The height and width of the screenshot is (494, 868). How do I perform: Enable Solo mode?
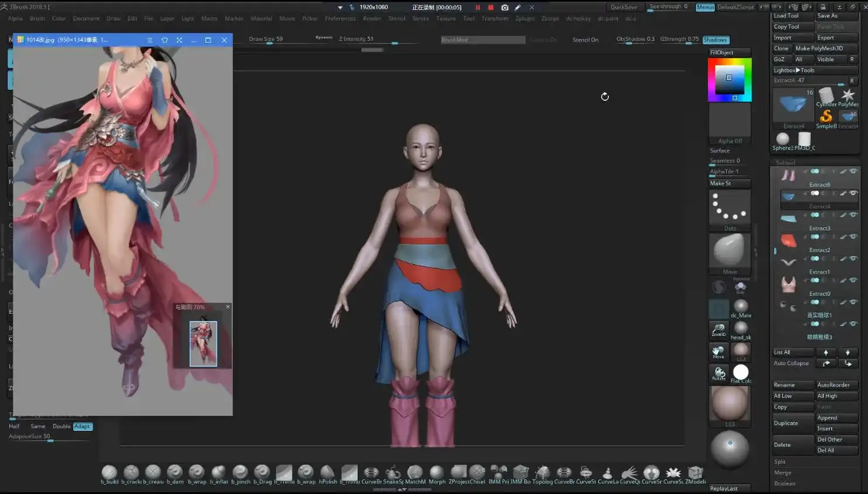tap(741, 288)
